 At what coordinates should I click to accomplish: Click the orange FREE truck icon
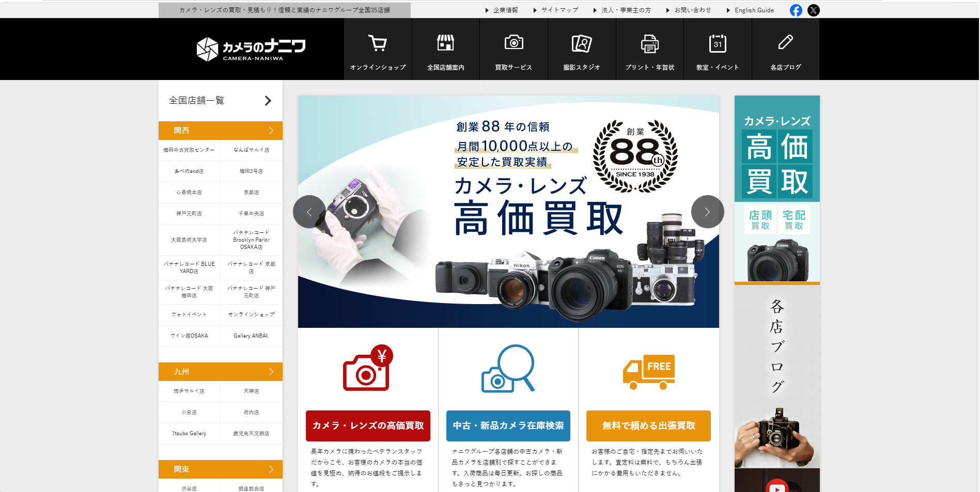tap(649, 372)
